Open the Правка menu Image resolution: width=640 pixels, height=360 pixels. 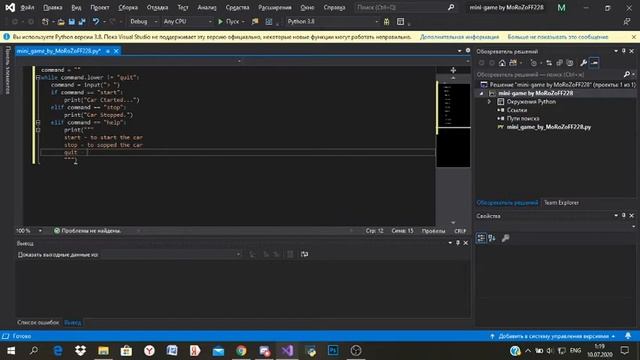pyautogui.click(x=53, y=7)
